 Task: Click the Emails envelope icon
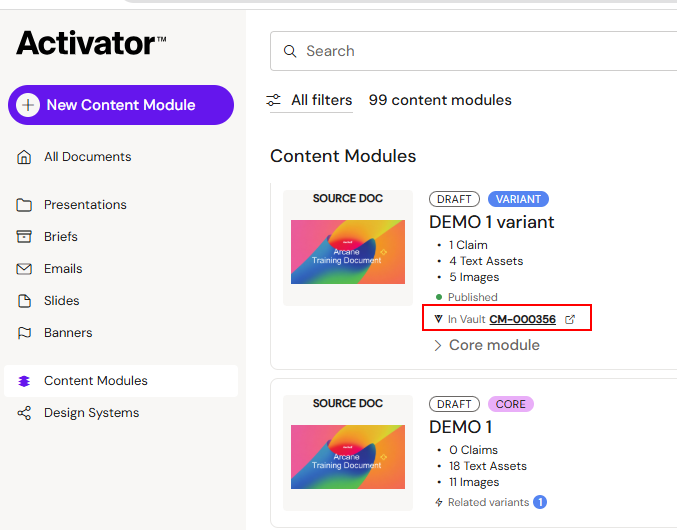[24, 268]
